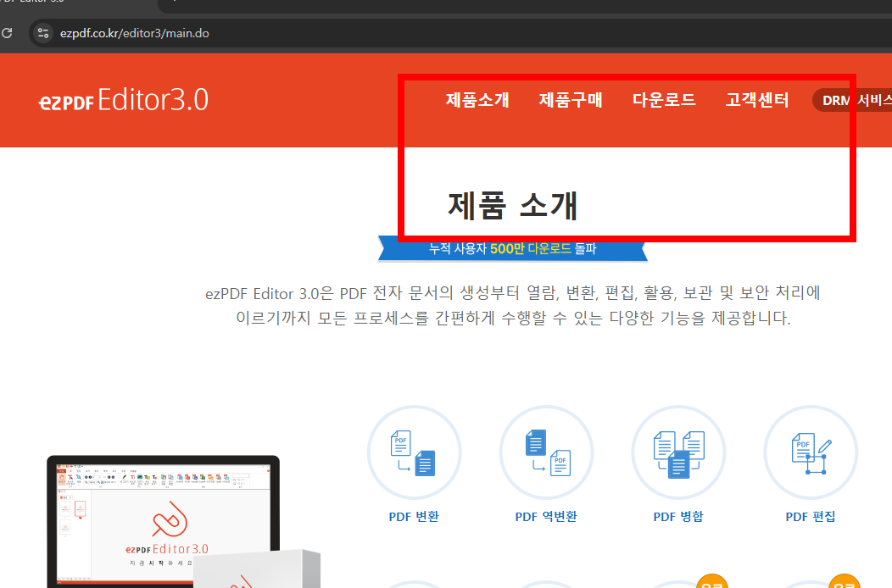Click the PDF 변환 label

(x=414, y=516)
